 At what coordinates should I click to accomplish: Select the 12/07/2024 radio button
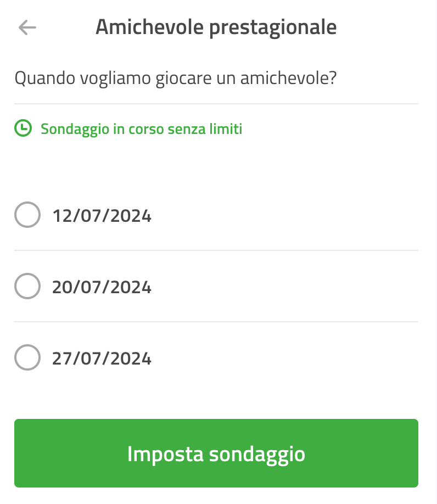click(x=27, y=215)
